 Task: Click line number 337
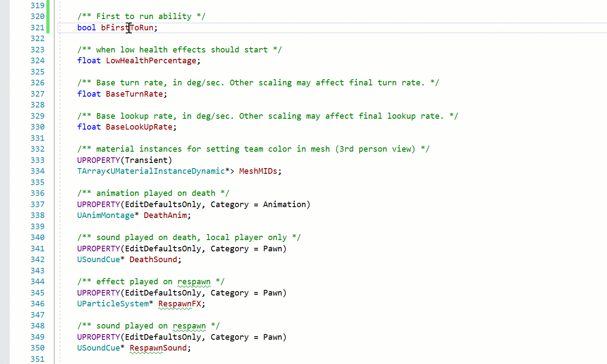click(37, 204)
